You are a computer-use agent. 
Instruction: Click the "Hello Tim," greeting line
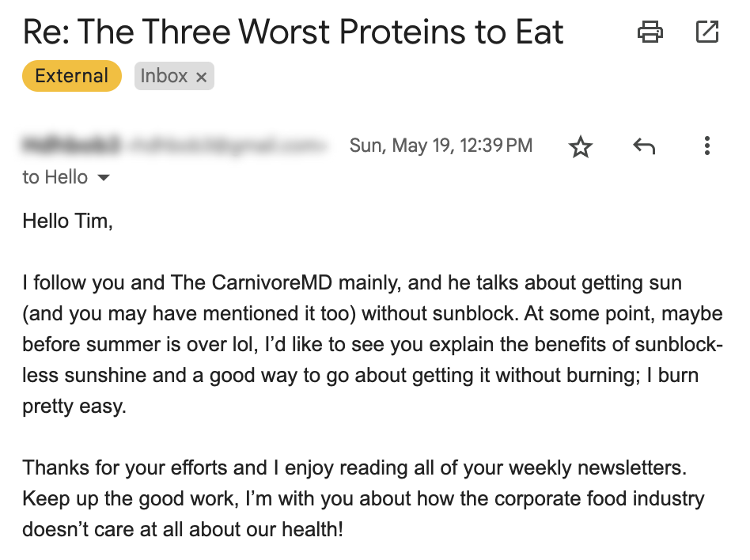[x=67, y=221]
